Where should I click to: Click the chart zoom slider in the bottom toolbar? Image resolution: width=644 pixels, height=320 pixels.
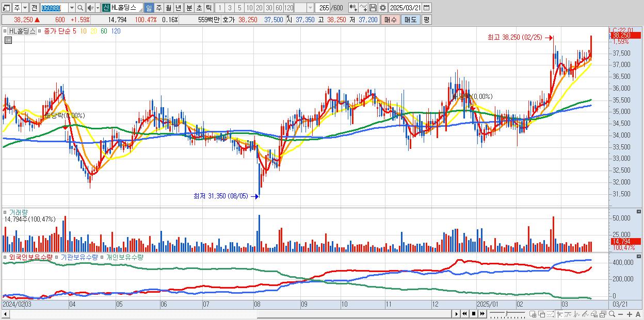(x=507, y=314)
